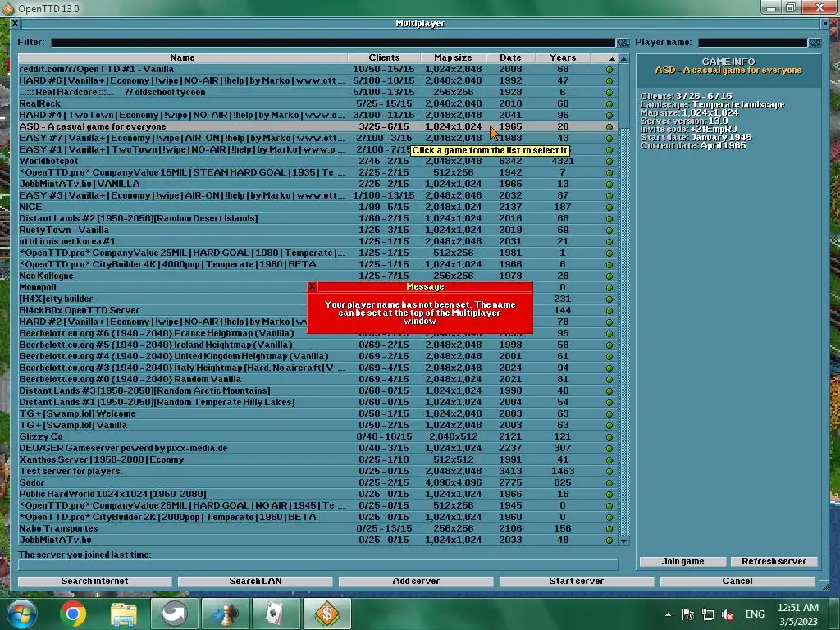Select Public HardWorld 1024x1024 [1950-2080] server

coord(317,495)
